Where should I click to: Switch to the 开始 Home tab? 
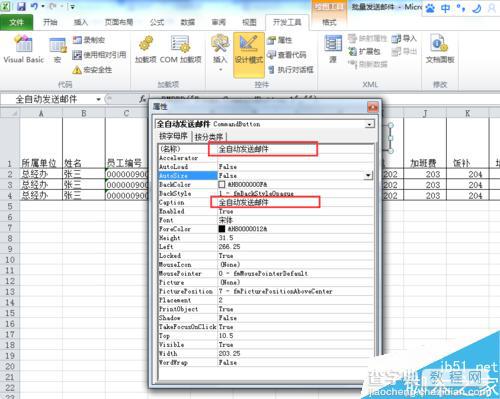[x=50, y=22]
